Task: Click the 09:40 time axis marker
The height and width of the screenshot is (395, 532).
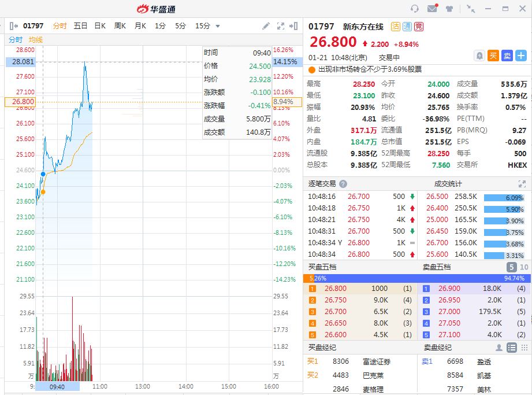Action: coord(57,386)
